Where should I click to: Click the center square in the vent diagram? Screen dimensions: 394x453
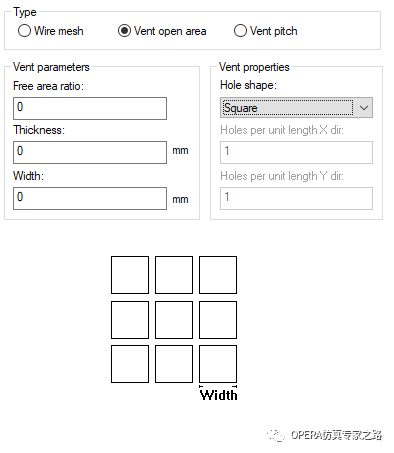tap(174, 320)
